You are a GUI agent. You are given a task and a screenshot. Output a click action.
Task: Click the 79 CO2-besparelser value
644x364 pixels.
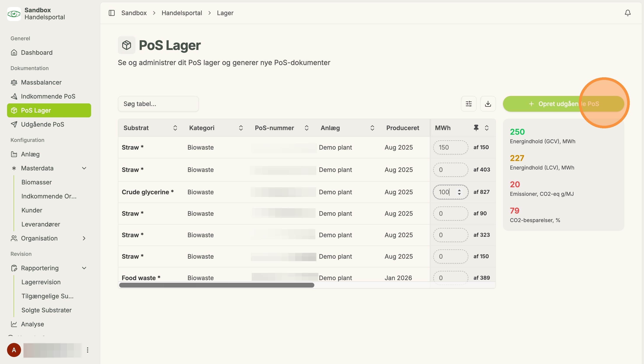tap(515, 210)
